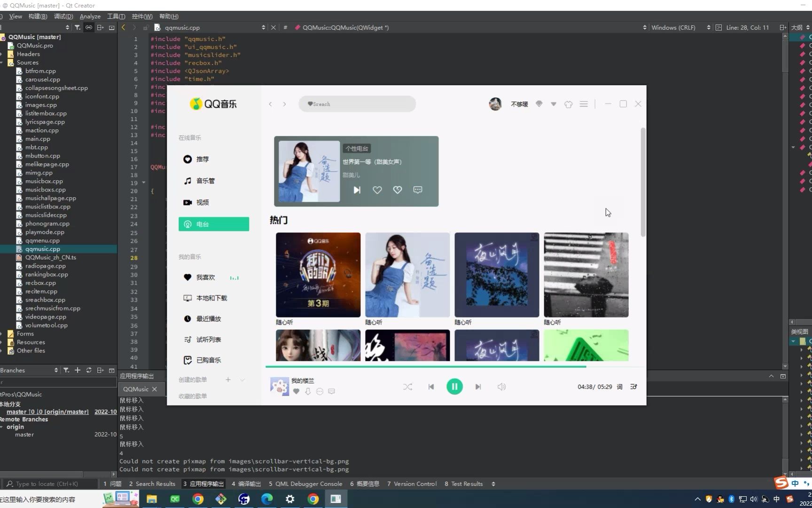Open comments for the playing song

pyautogui.click(x=331, y=391)
